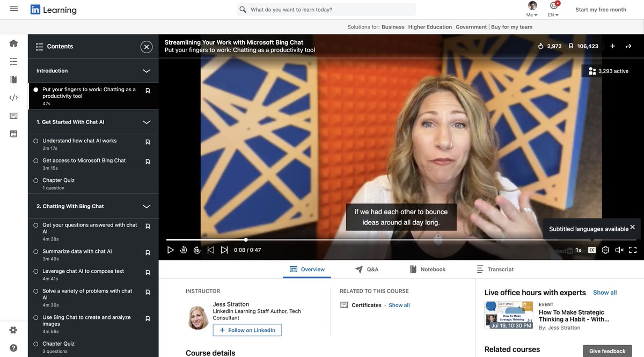This screenshot has width=644, height=357.
Task: View 3,293 active learners badge
Action: point(609,71)
